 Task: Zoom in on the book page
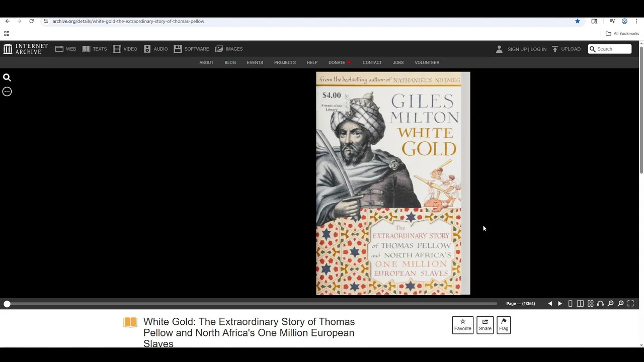[x=620, y=304]
